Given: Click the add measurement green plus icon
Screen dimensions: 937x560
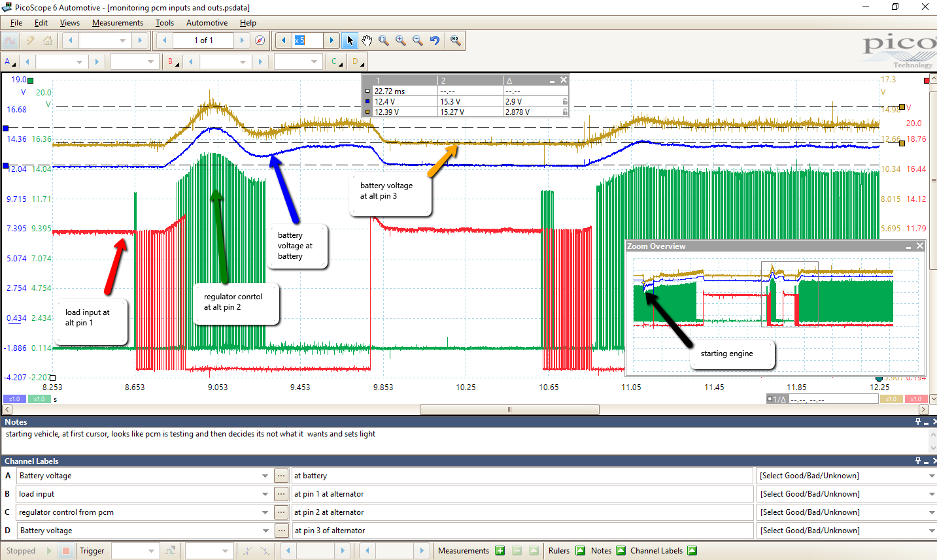Looking at the screenshot, I should coord(500,551).
